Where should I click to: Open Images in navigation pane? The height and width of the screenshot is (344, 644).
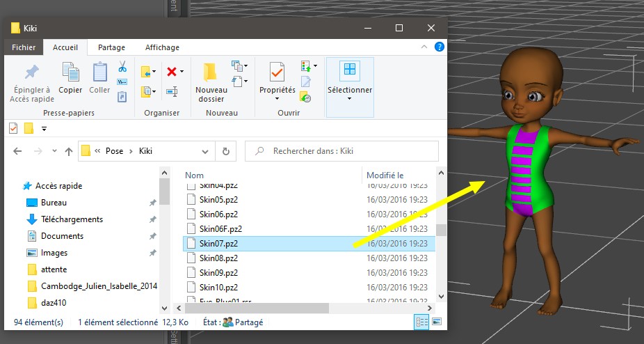point(54,253)
